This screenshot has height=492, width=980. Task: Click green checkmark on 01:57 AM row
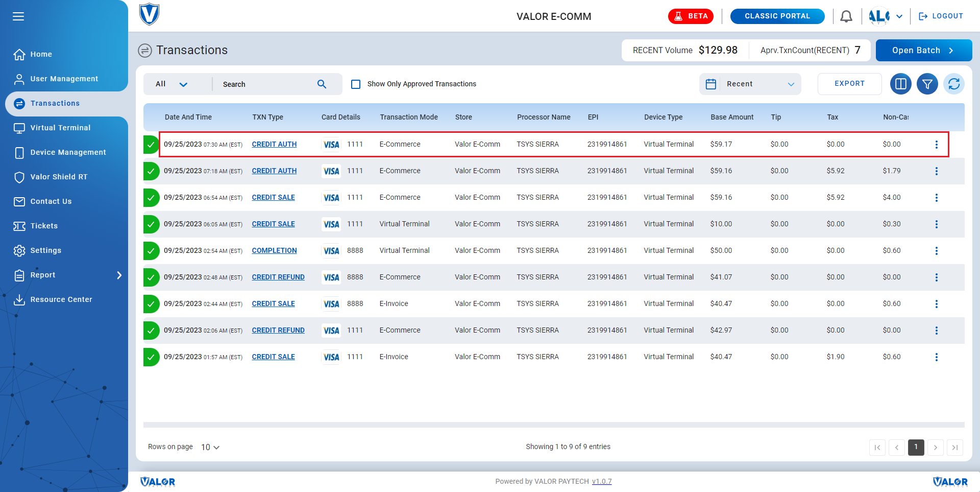point(151,357)
